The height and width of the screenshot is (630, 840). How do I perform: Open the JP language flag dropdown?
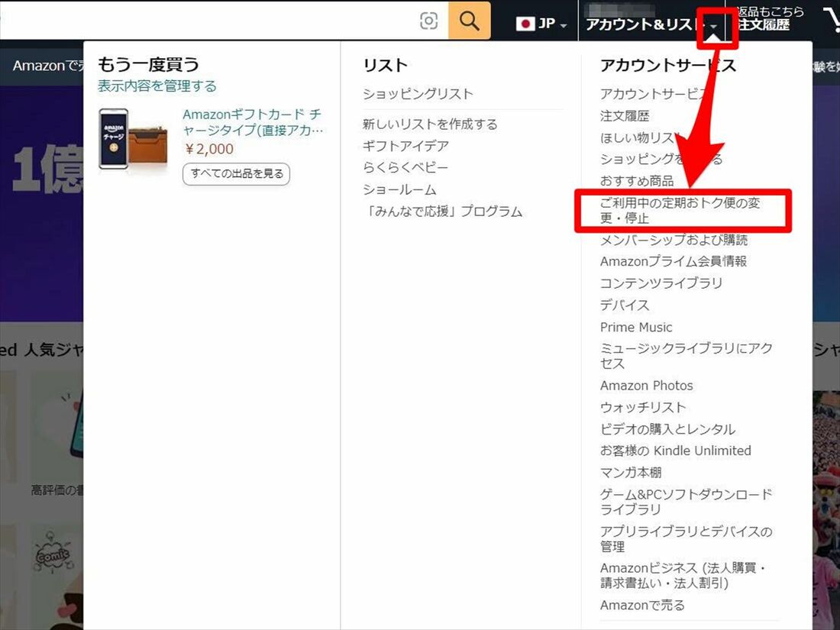tap(541, 24)
